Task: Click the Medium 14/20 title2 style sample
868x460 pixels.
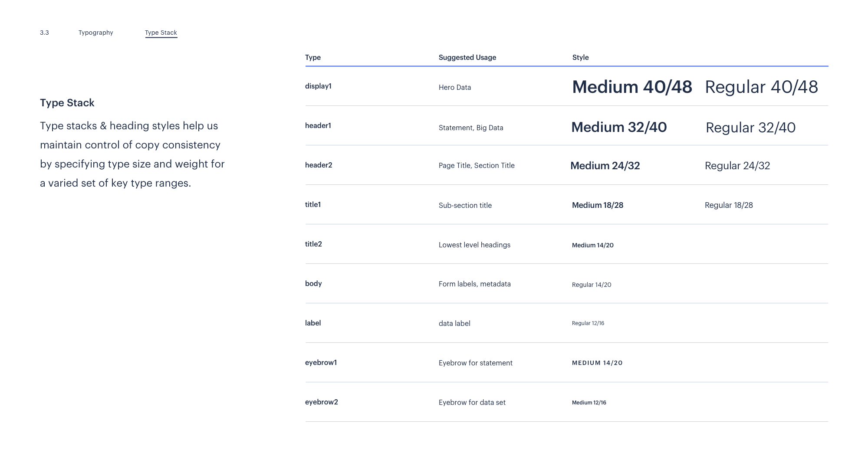Action: pyautogui.click(x=593, y=245)
